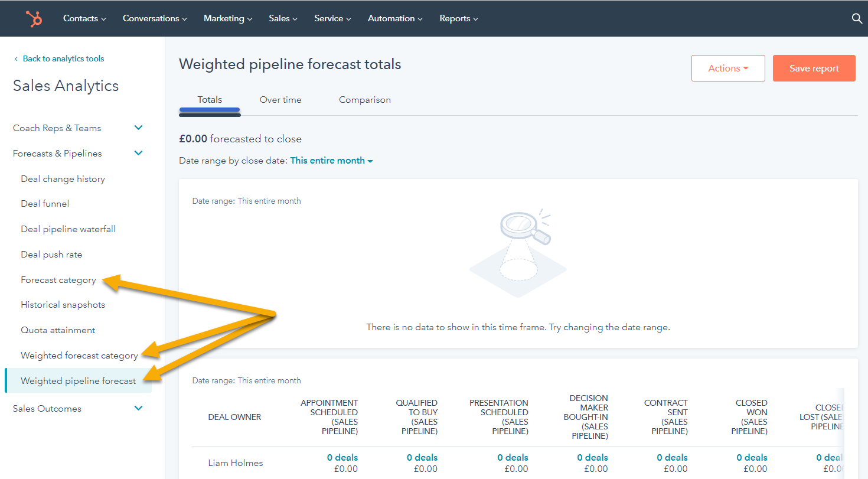Expand the Coach Reps & Teams section

tap(138, 128)
